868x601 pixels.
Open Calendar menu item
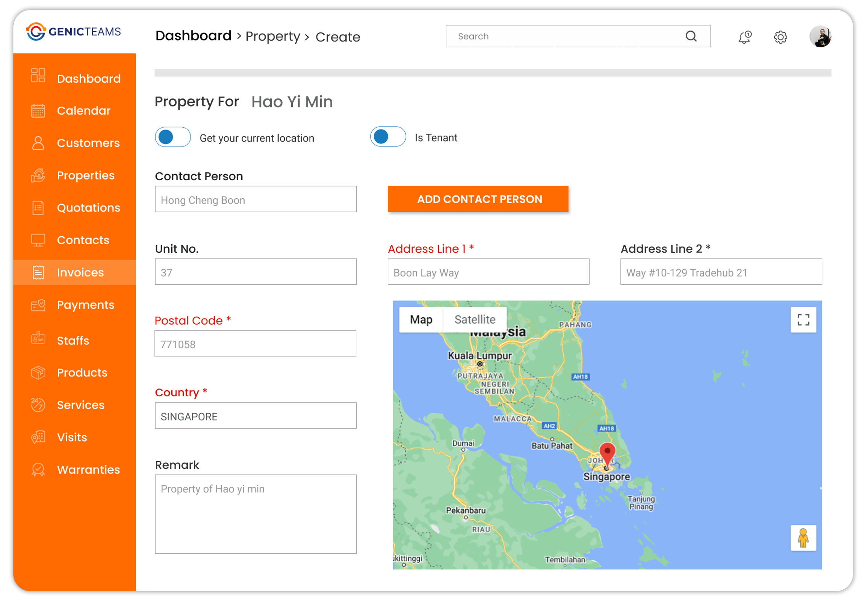(x=75, y=111)
